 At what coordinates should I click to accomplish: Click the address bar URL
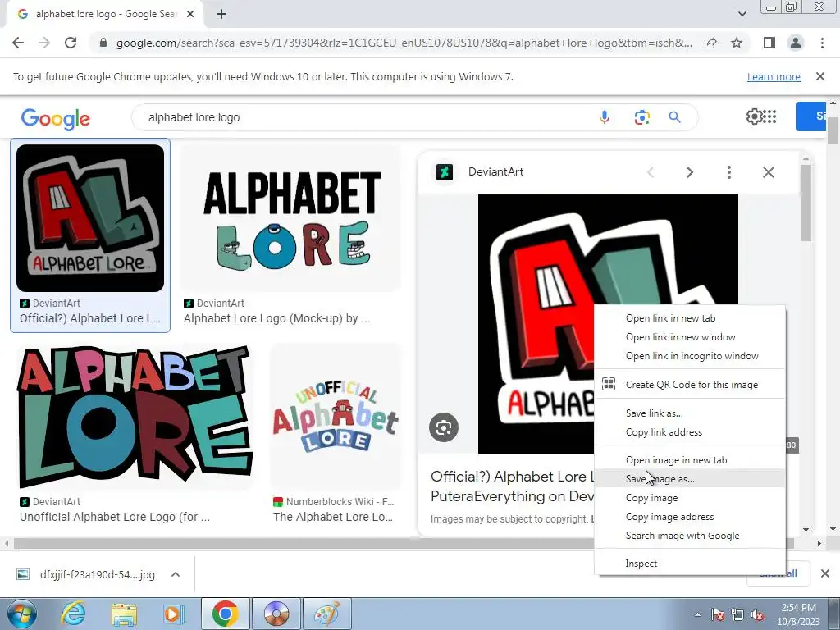(x=404, y=43)
